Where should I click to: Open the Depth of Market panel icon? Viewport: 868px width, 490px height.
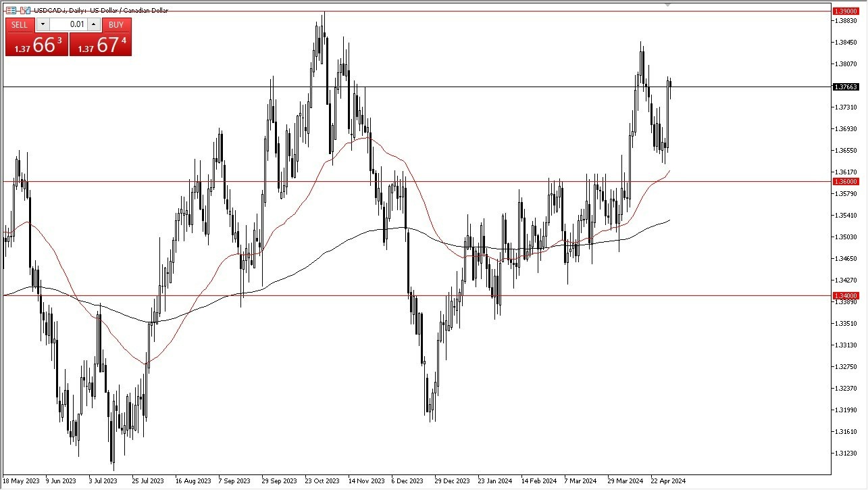tap(11, 10)
